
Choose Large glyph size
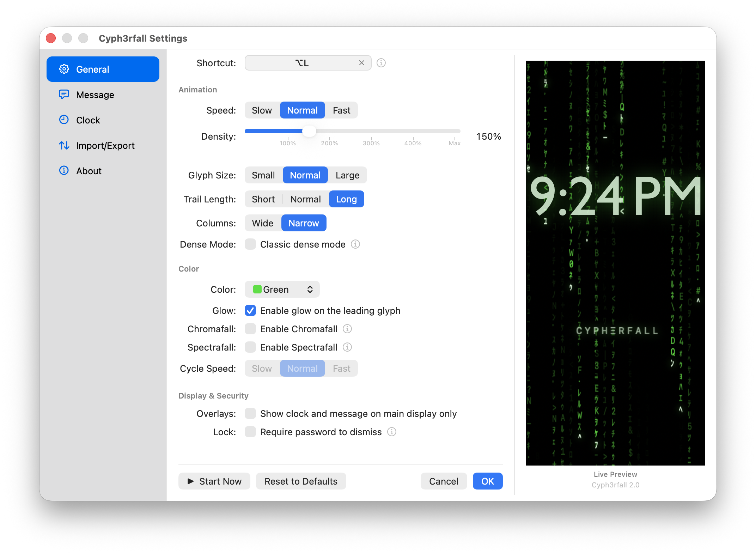coord(347,175)
